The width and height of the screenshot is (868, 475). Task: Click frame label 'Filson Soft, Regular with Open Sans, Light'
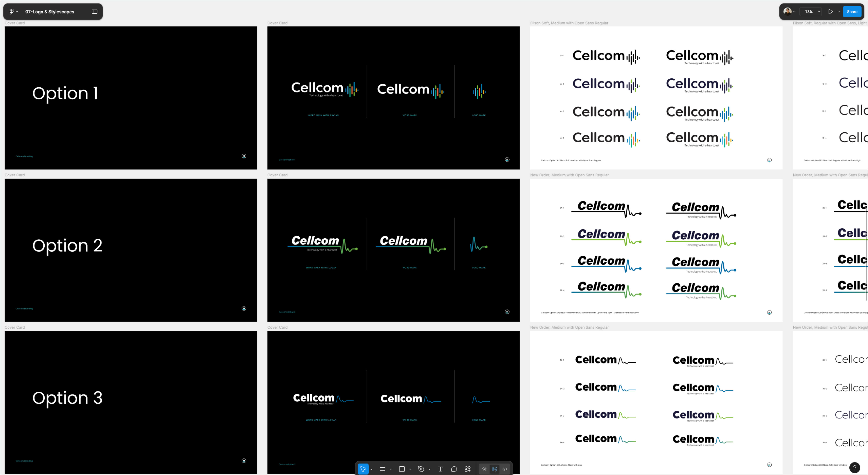(830, 23)
